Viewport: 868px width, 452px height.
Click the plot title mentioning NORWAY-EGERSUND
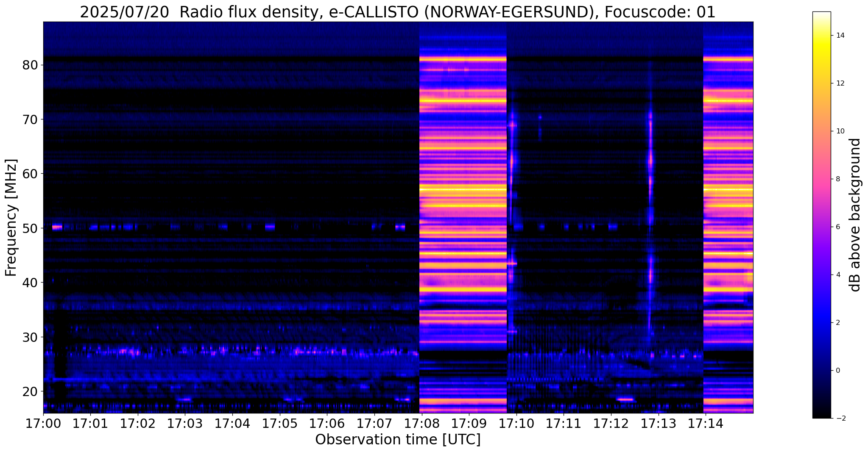(398, 12)
